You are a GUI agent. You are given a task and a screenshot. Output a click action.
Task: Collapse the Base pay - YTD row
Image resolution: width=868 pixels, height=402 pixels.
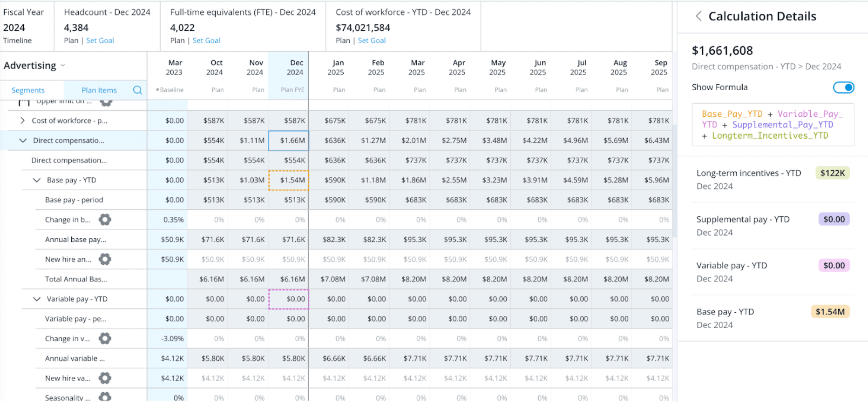[x=36, y=180]
